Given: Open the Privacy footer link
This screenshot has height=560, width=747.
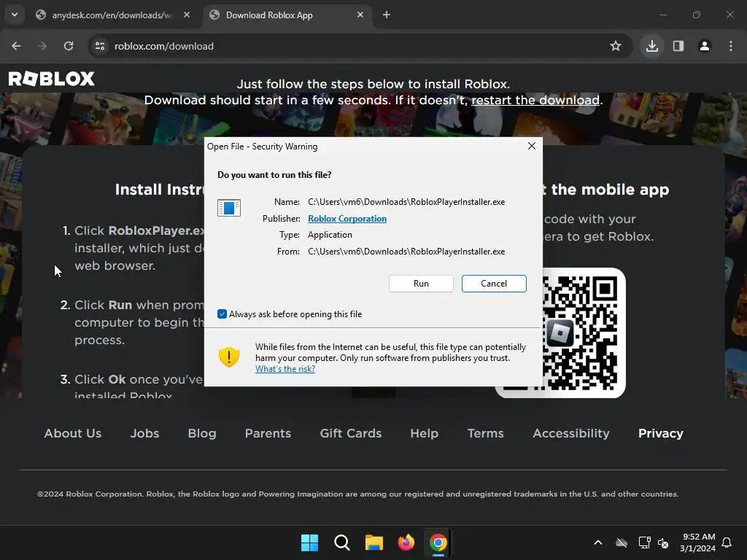Looking at the screenshot, I should click(x=660, y=433).
